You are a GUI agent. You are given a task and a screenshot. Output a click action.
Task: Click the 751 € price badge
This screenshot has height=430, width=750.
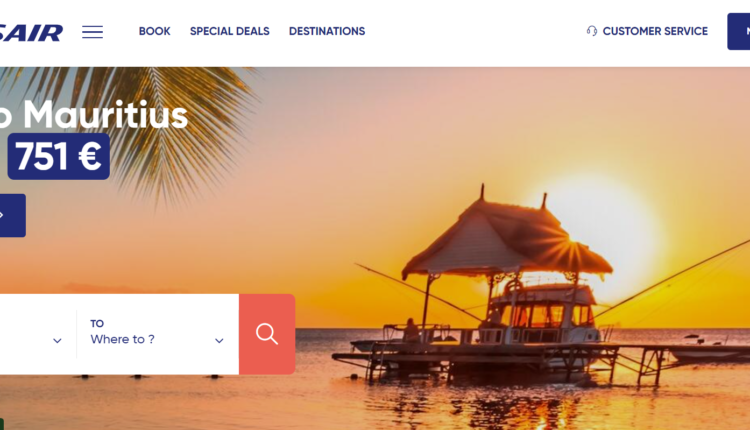point(58,156)
